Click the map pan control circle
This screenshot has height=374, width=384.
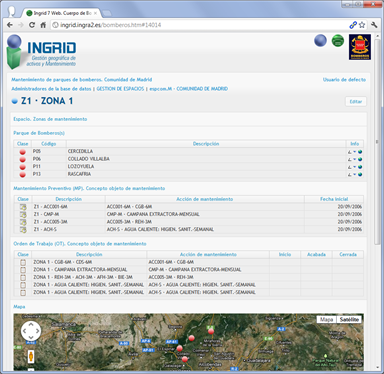coord(31,331)
